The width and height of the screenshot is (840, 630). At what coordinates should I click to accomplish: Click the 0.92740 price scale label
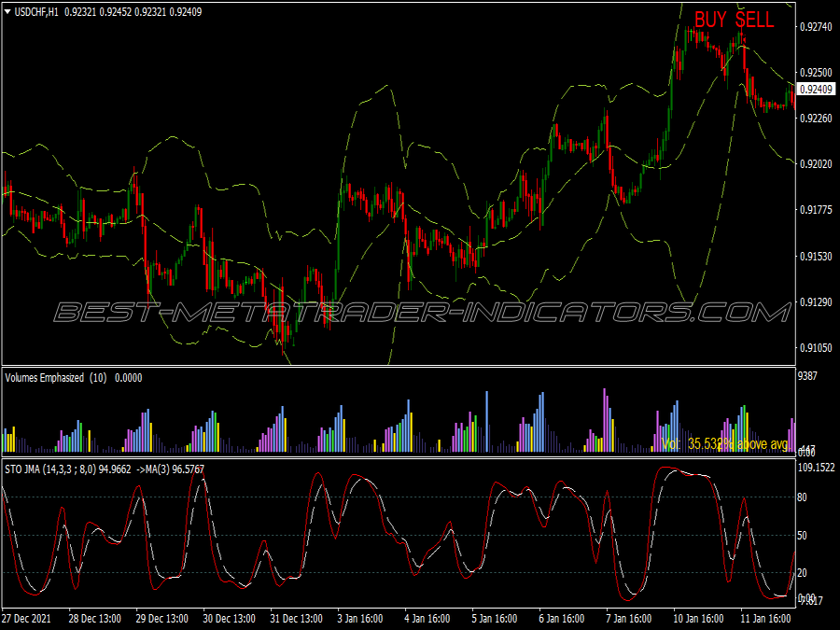[816, 27]
